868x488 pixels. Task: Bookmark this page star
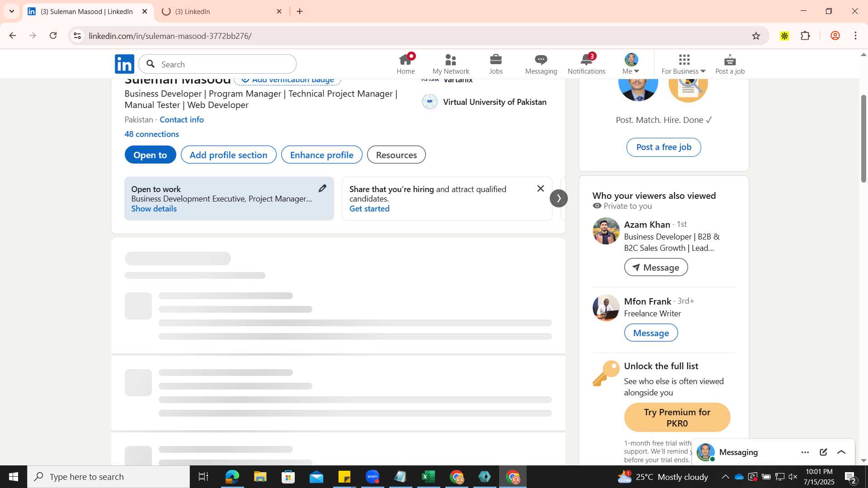pos(756,36)
